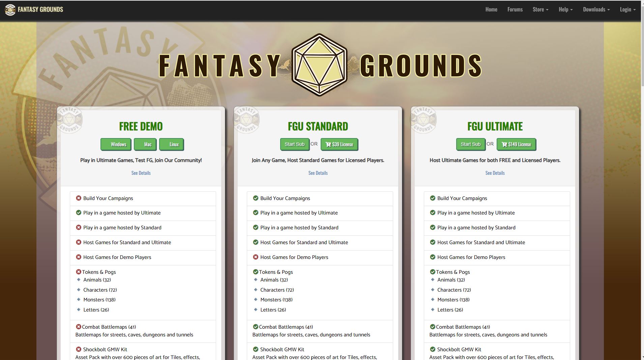Click red X beside Free Demo Host Games for Standard
644x360 pixels.
coord(79,242)
